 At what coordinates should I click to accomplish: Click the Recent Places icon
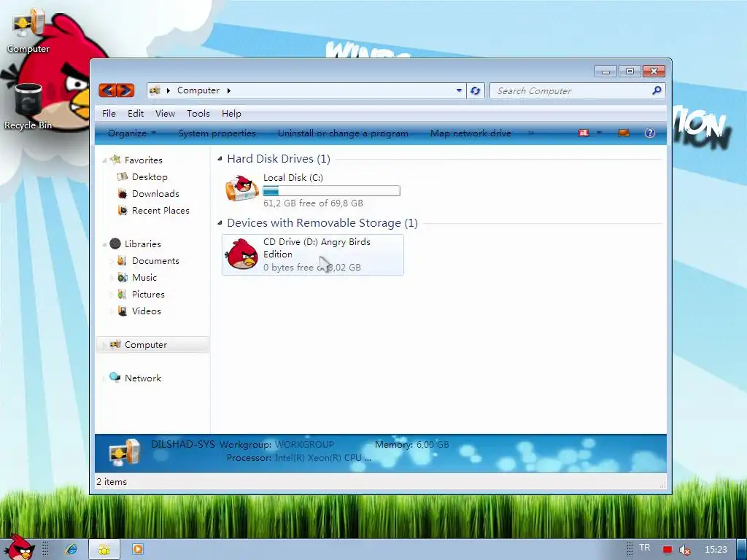click(x=123, y=211)
